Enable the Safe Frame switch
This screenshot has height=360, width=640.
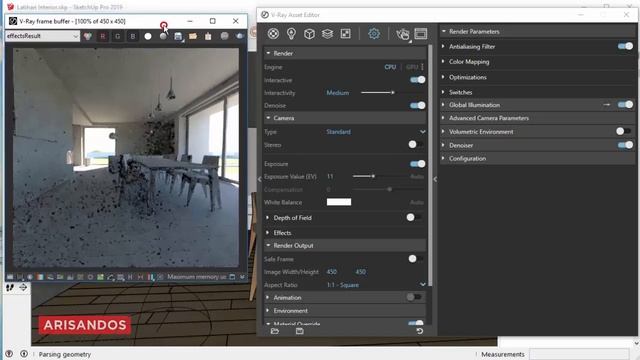(x=415, y=259)
